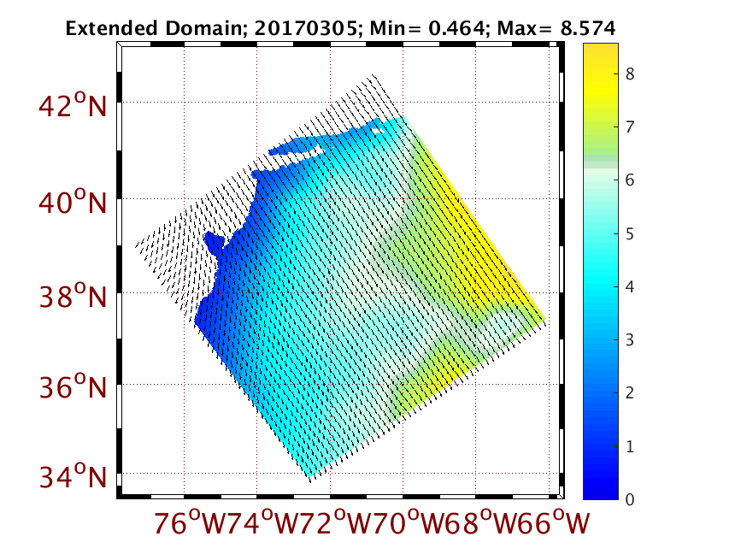Click colorbar tick label 1
The height and width of the screenshot is (560, 747).
[x=630, y=446]
